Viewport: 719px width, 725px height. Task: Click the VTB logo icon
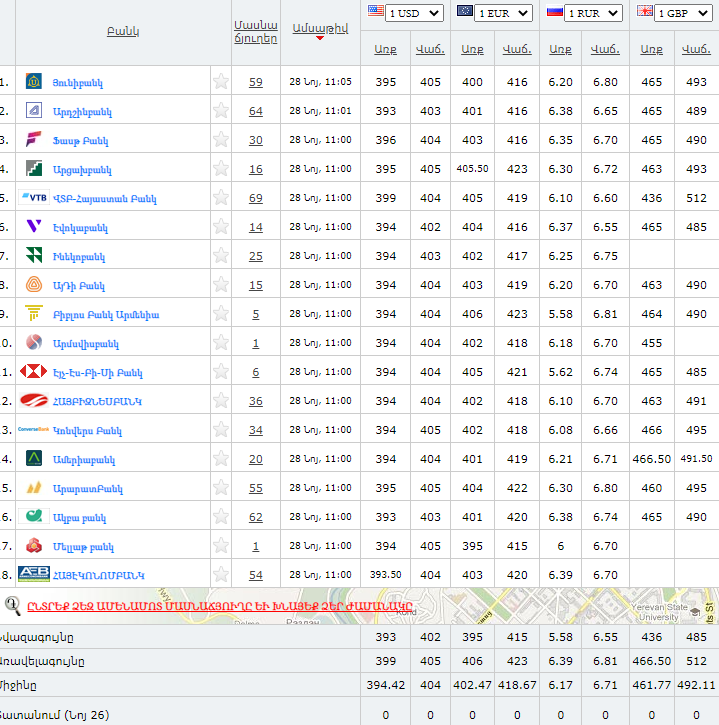[x=34, y=197]
